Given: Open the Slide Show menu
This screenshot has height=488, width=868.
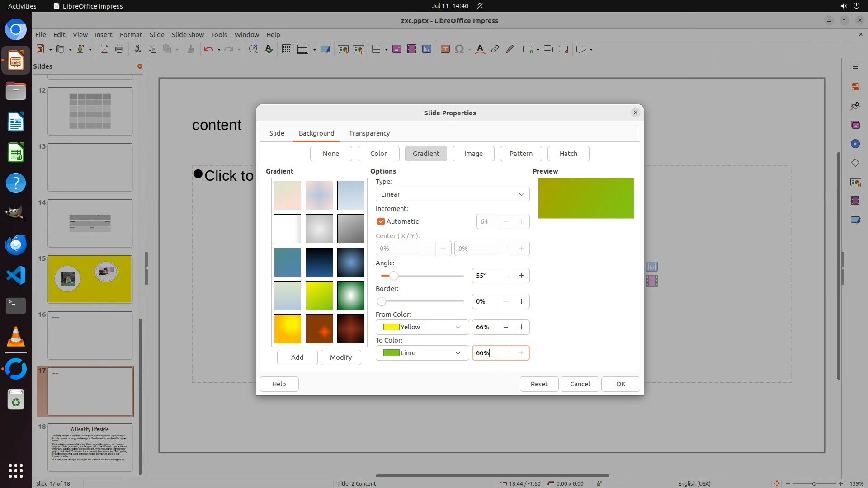Looking at the screenshot, I should point(188,34).
